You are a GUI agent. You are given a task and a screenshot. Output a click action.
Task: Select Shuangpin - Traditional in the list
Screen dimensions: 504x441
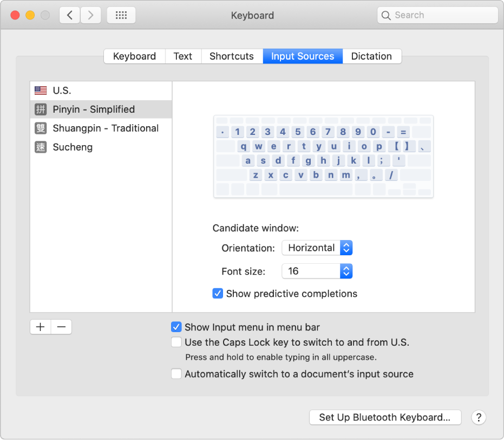(x=101, y=128)
